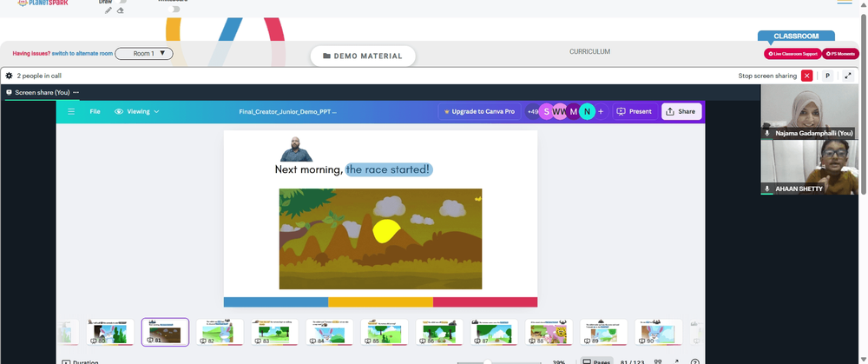Select slide thumbnail 87
Viewport: 868px width, 364px height.
pos(494,332)
